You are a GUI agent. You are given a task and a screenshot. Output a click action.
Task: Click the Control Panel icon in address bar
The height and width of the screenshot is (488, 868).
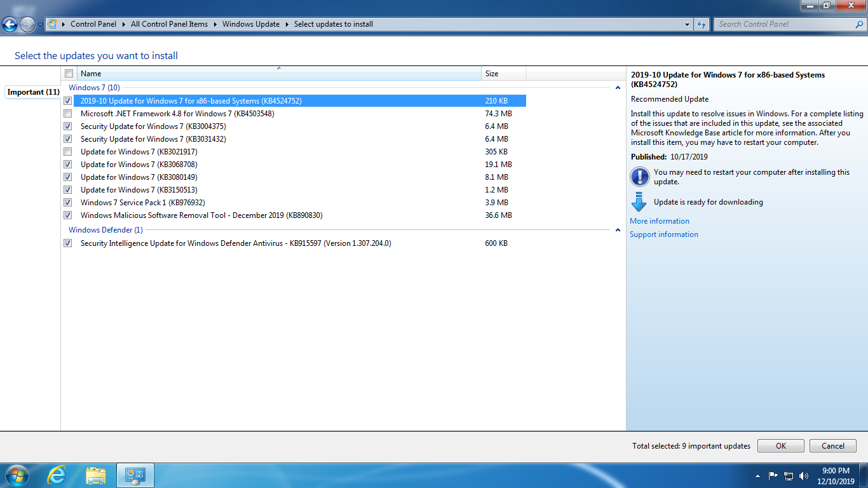(52, 24)
